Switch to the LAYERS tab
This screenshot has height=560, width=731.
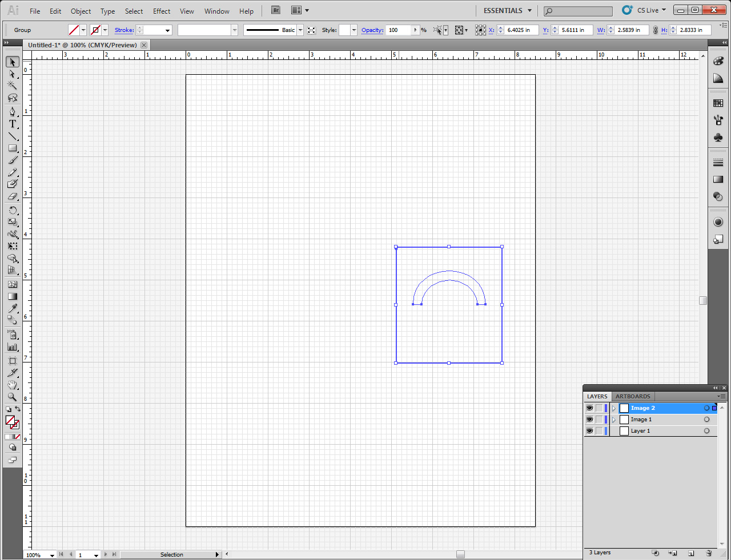[597, 396]
